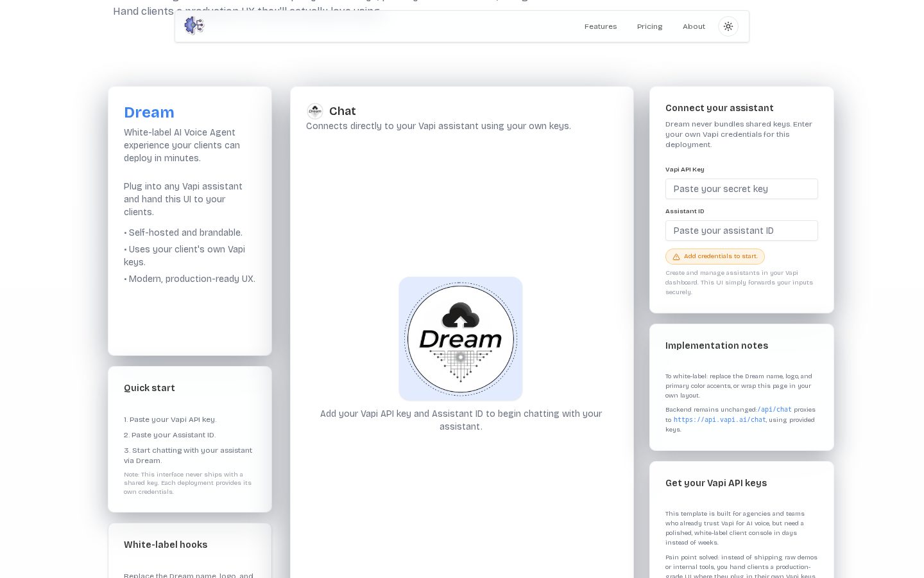Click the https://api.vapi.ai/chat link
The width and height of the screenshot is (924, 578).
[x=719, y=420]
